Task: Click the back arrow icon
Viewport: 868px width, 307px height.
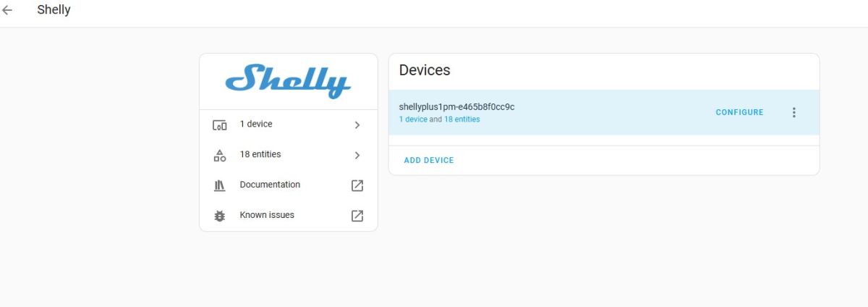Action: pos(8,11)
